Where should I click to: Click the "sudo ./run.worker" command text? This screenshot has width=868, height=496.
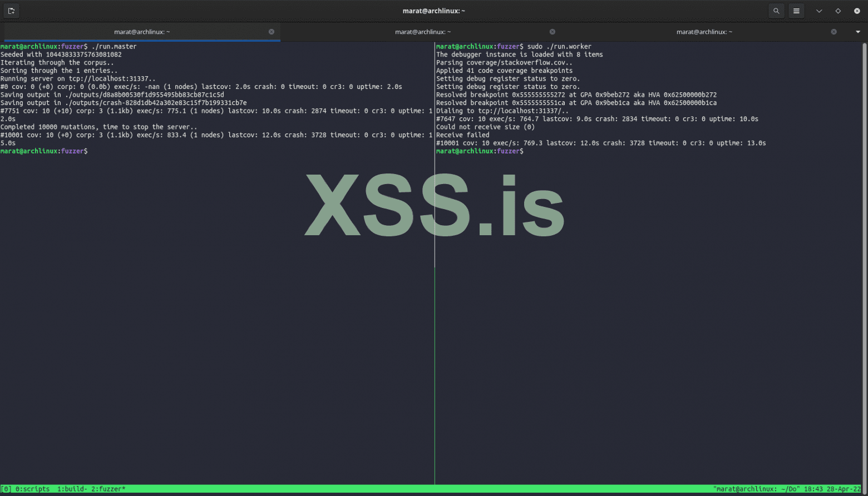tap(559, 47)
